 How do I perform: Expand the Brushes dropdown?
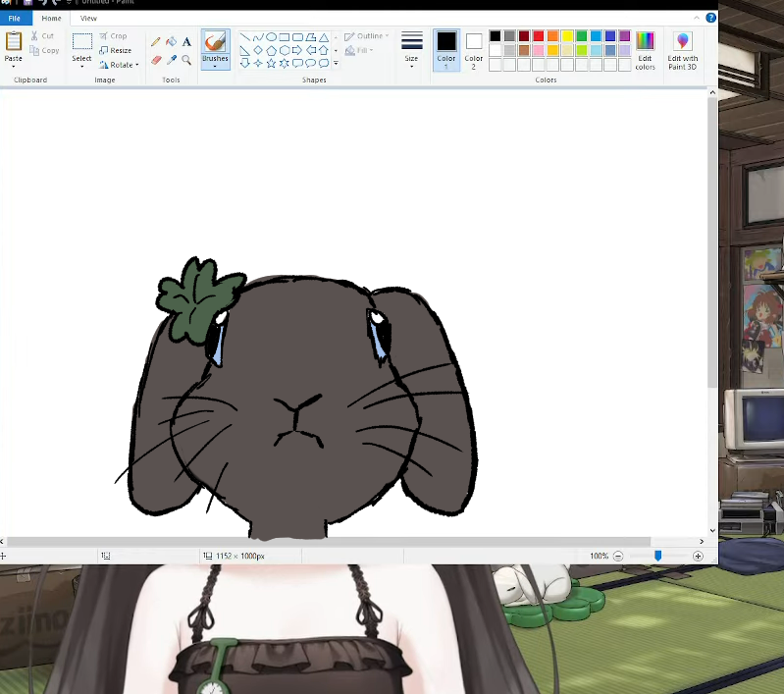(215, 66)
